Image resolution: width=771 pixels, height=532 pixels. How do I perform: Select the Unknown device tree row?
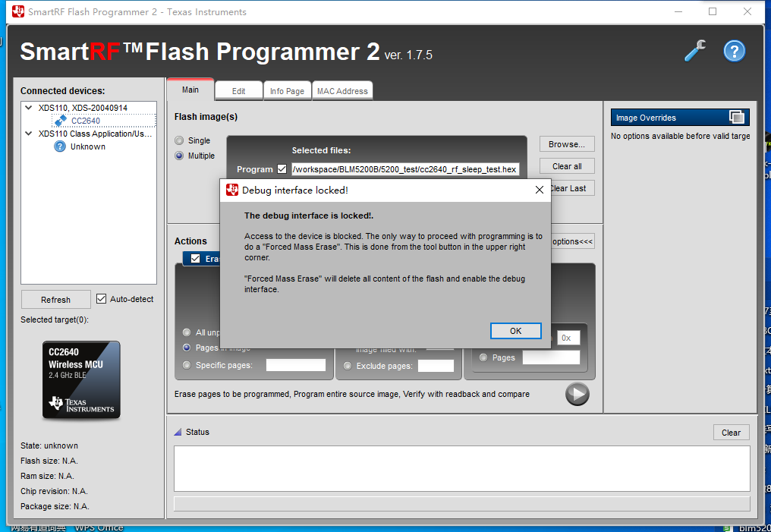click(x=87, y=146)
